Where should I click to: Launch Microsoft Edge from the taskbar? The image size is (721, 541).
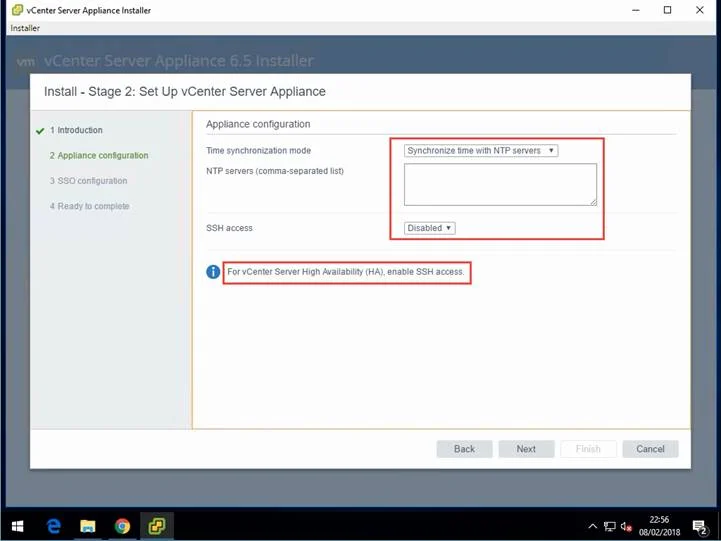[x=54, y=526]
